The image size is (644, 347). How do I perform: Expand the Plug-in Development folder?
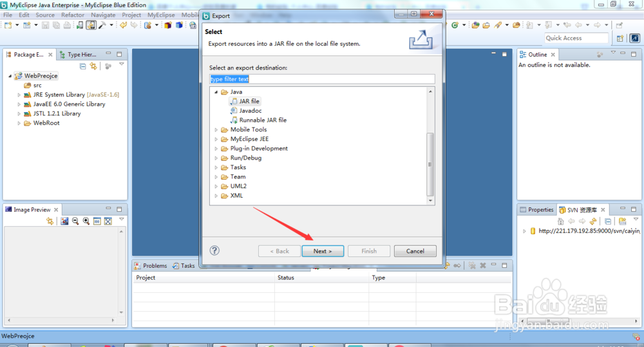216,149
